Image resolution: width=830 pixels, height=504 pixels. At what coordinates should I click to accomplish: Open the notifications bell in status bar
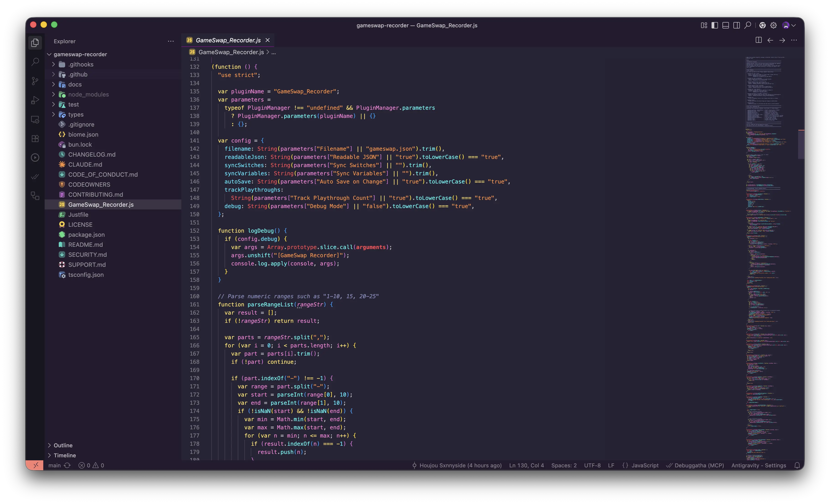(x=797, y=465)
